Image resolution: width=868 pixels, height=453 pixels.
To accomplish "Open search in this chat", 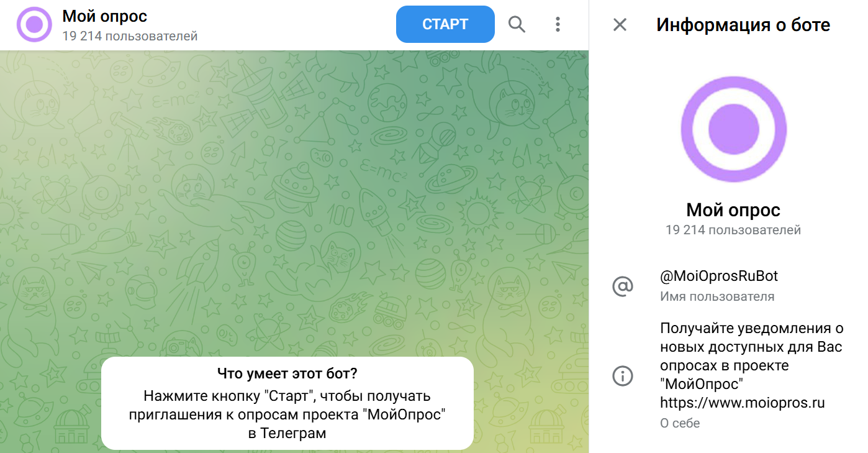I will [x=517, y=24].
